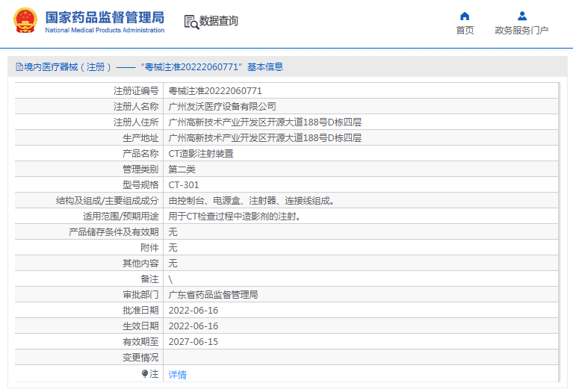The image size is (573, 392).
Task: Click National Medical Products Administration text
Action: coord(105,31)
